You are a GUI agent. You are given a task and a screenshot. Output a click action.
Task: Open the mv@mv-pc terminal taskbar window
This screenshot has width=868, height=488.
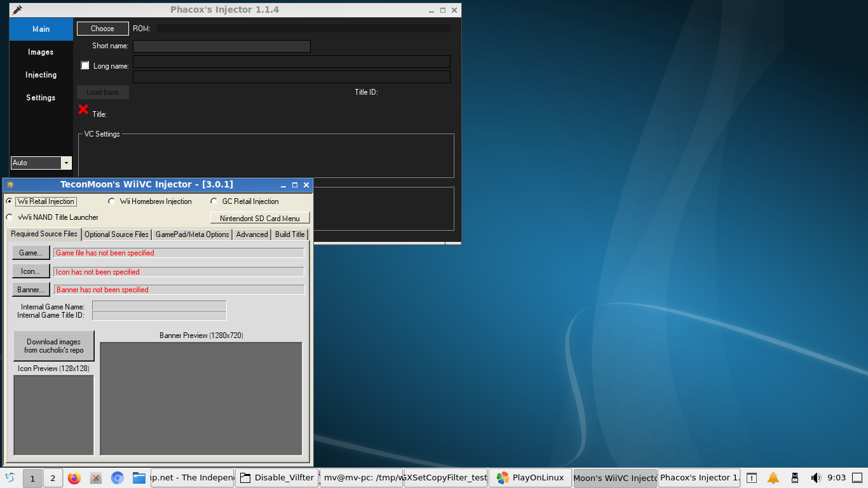coord(361,478)
